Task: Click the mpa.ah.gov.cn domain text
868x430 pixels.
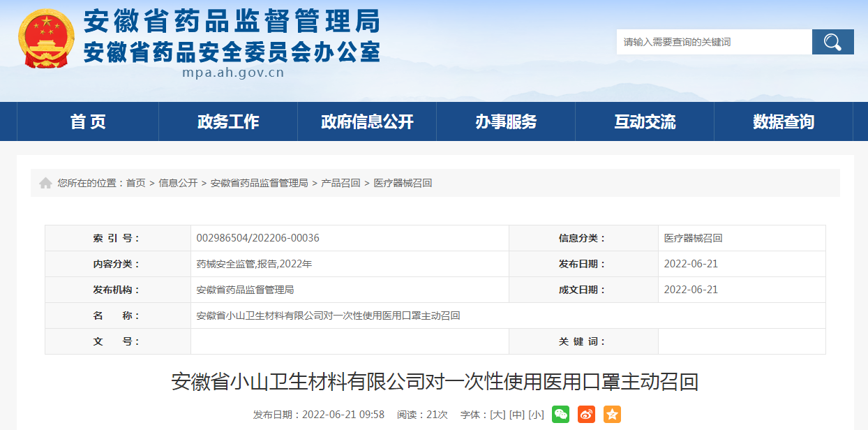Action: 233,72
